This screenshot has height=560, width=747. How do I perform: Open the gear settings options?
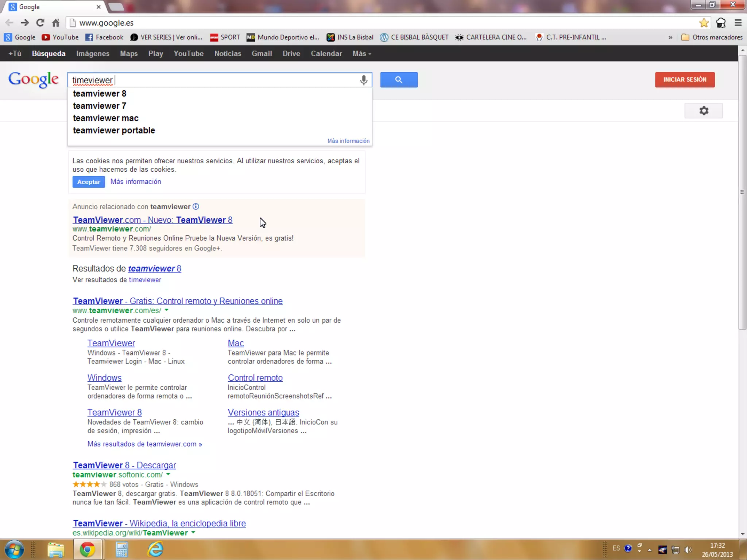[x=703, y=111]
